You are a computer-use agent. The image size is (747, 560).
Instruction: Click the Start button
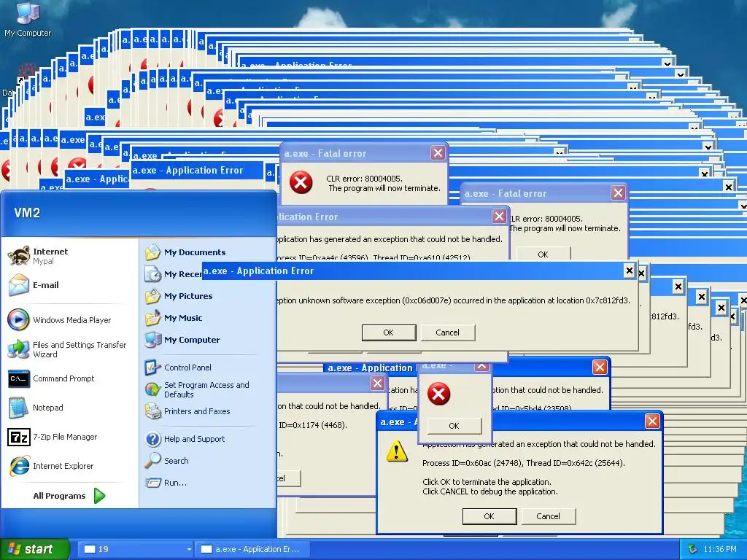point(34,549)
